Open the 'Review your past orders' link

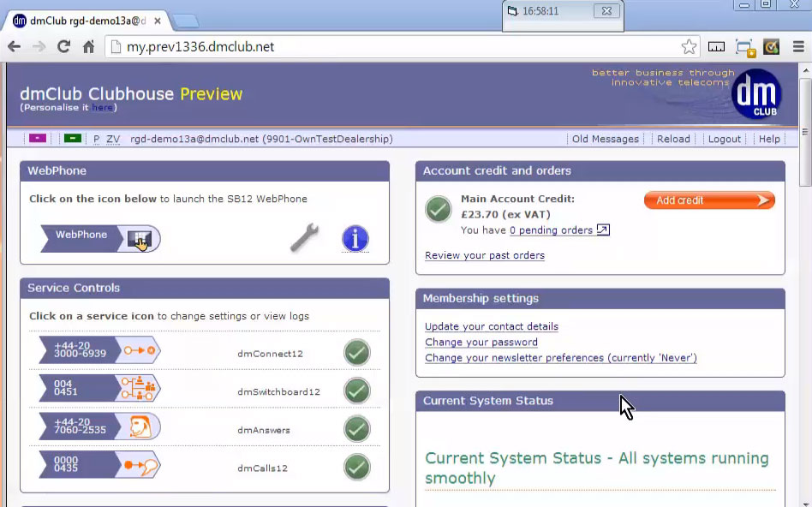click(x=484, y=255)
